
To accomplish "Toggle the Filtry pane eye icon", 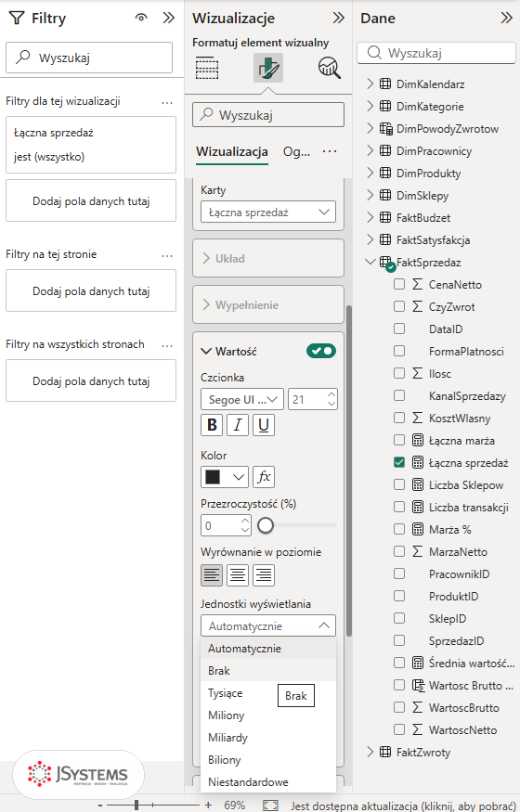I will (x=140, y=19).
